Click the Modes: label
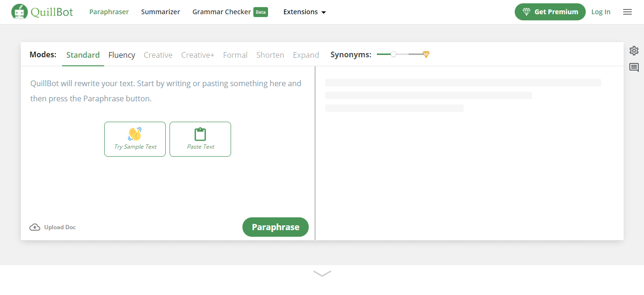644x295 pixels. click(x=43, y=54)
